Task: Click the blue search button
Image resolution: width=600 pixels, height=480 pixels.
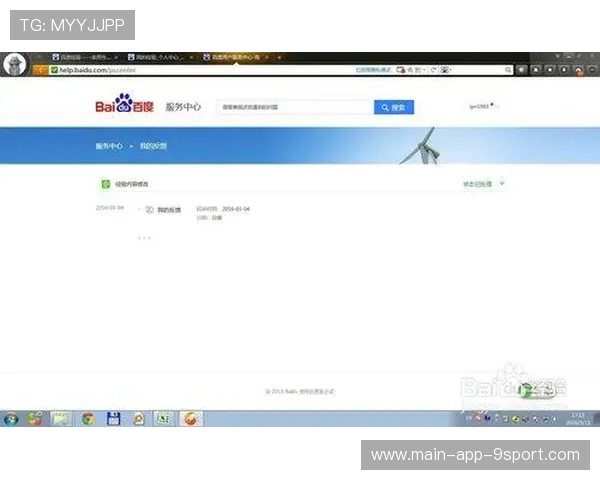Action: point(393,107)
